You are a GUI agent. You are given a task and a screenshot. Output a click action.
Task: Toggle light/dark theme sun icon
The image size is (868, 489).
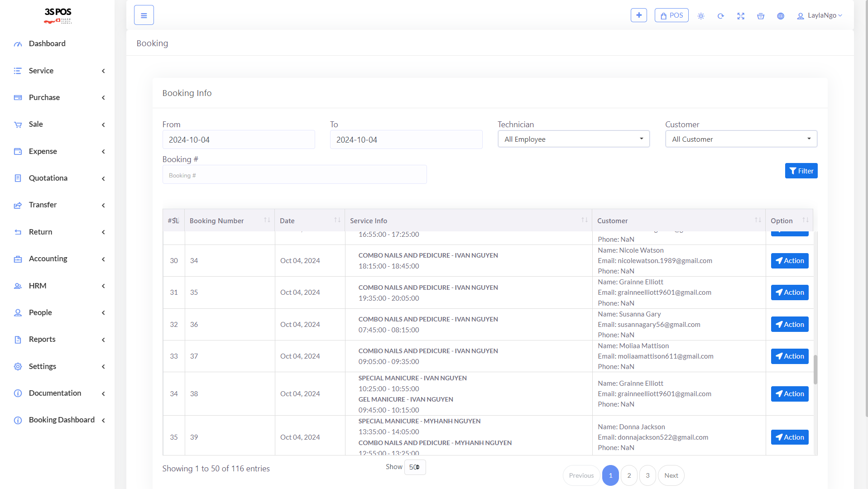(x=701, y=16)
